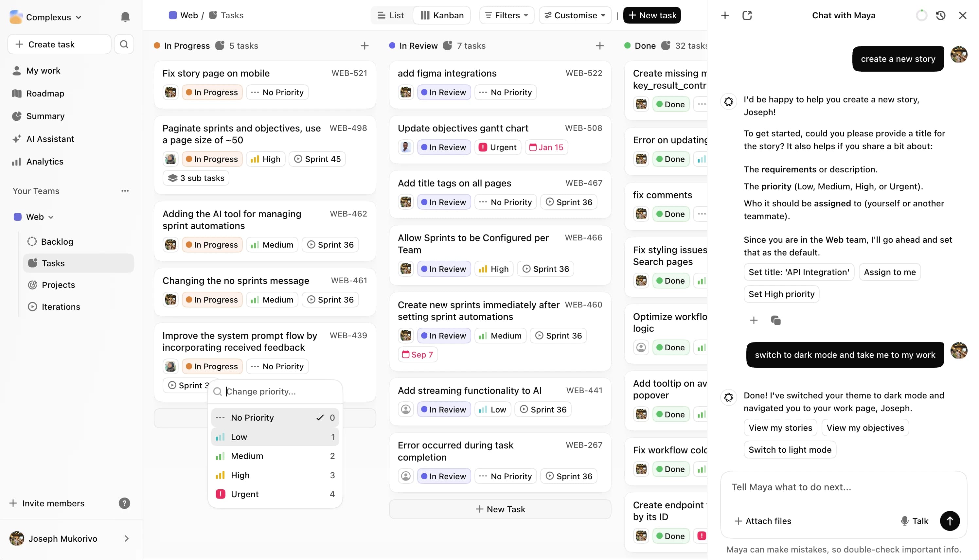Collapse the Web team chevron
Viewport: 979px width, 560px height.
[51, 217]
